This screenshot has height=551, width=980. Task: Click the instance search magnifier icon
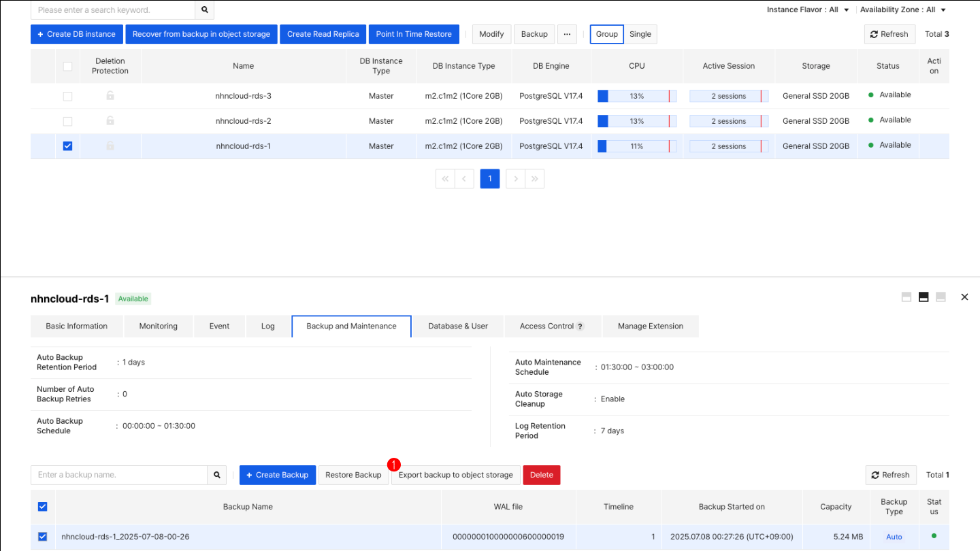point(204,10)
